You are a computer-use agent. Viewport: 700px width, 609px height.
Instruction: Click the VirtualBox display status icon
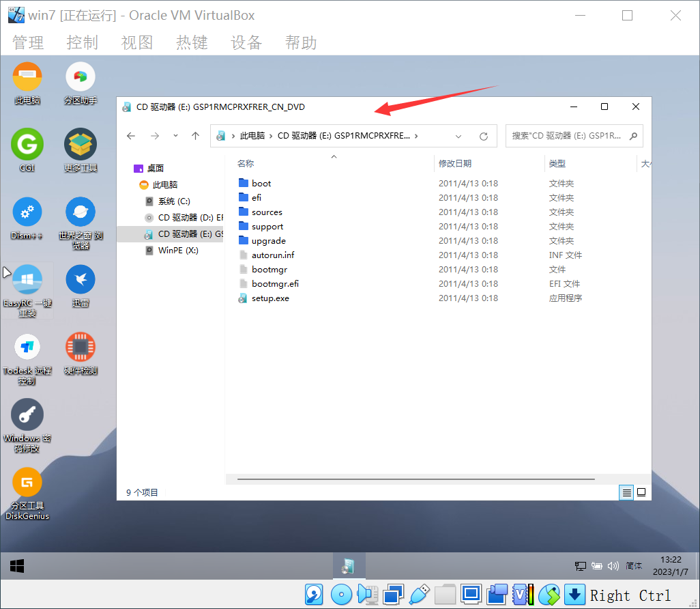(x=471, y=595)
